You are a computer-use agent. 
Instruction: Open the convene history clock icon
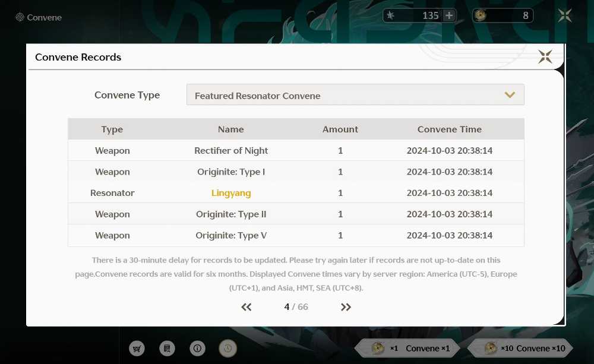coord(228,348)
